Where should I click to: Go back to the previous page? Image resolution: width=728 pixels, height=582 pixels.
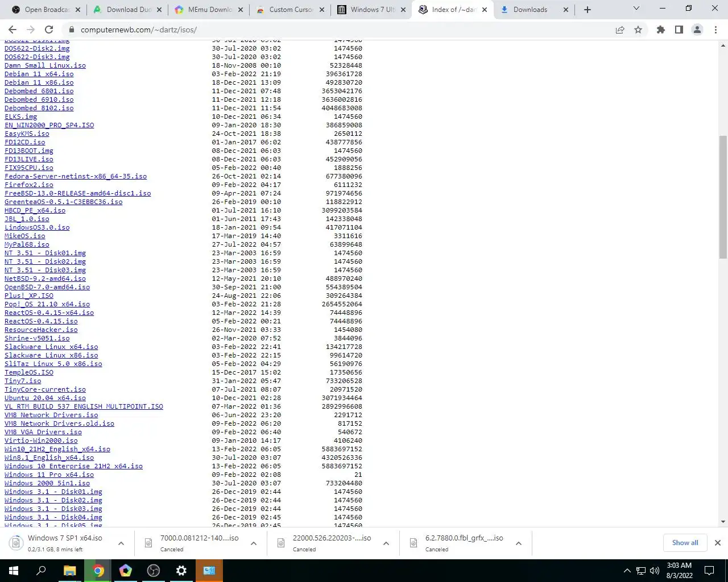coord(13,30)
